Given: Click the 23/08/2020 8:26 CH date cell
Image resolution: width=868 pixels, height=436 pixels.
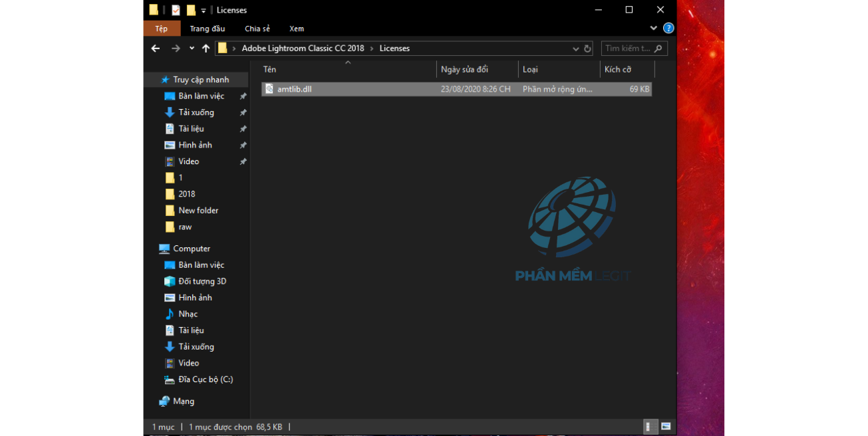Looking at the screenshot, I should (476, 89).
